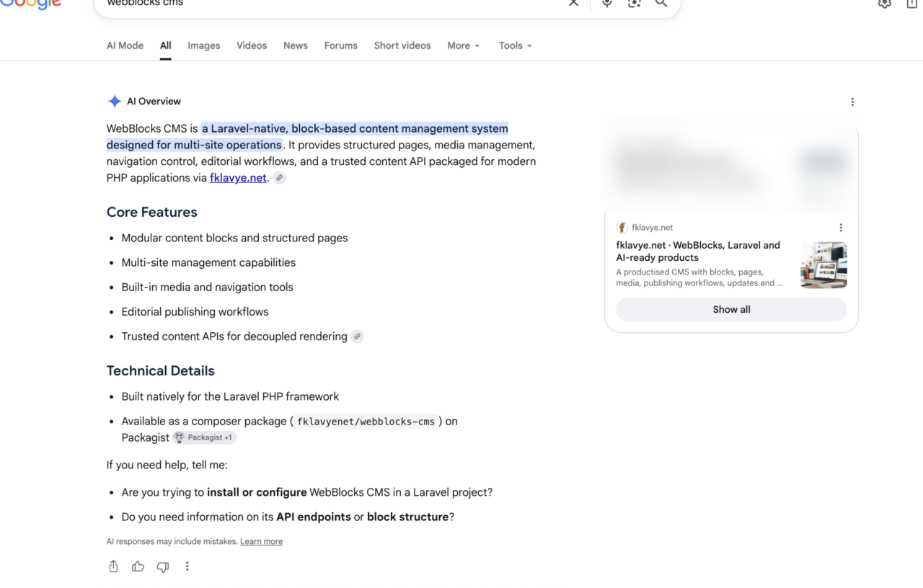
Task: Expand the Tools dropdown
Action: click(515, 45)
